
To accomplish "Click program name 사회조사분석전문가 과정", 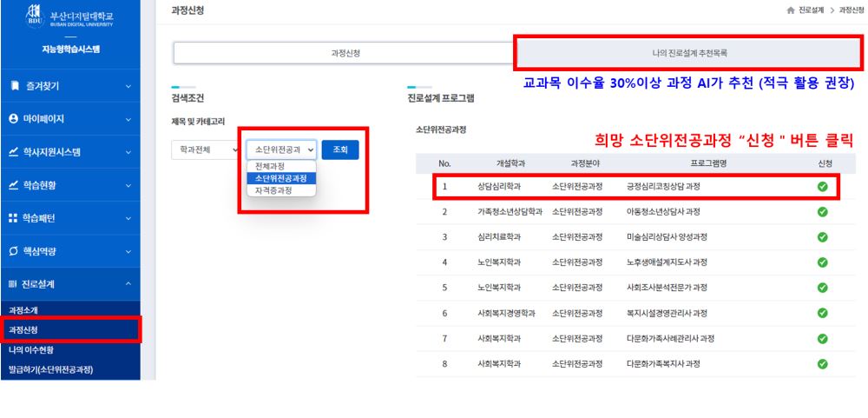I will (667, 288).
